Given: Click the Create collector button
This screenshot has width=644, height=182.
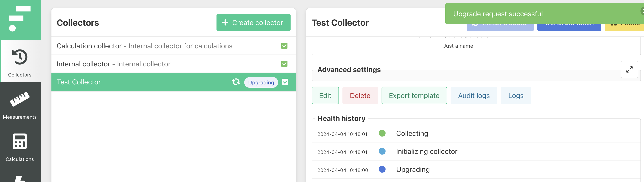Looking at the screenshot, I should click(x=253, y=22).
